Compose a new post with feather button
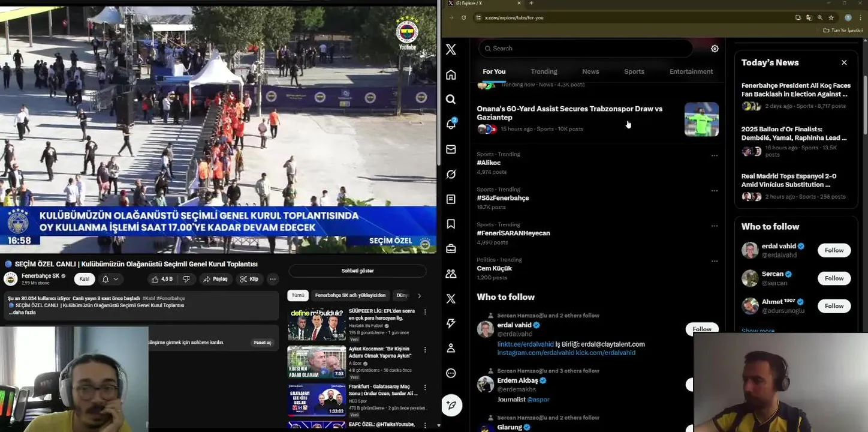 click(451, 406)
